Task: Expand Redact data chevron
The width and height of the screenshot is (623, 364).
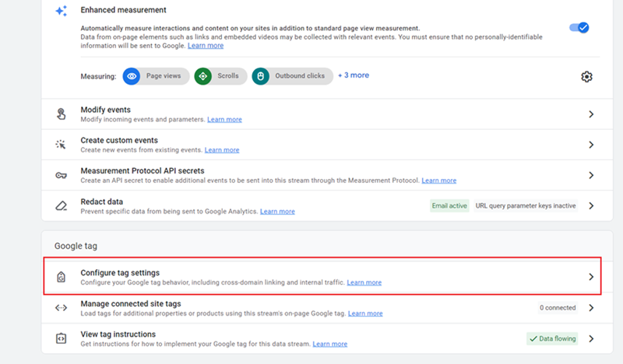Action: point(591,206)
